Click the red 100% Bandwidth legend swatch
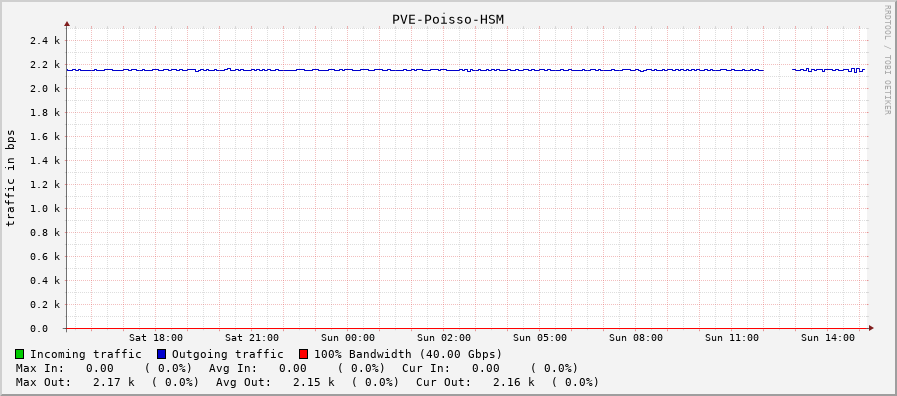897x396 pixels. pos(304,354)
